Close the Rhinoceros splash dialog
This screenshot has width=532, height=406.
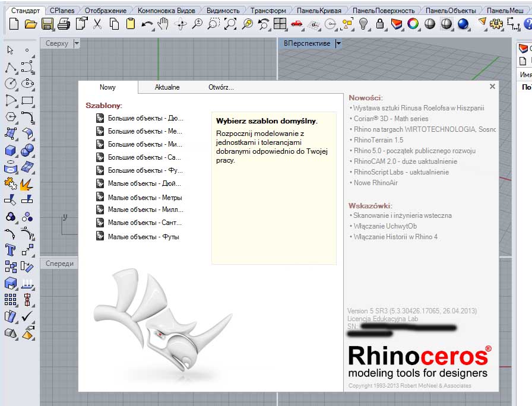492,87
